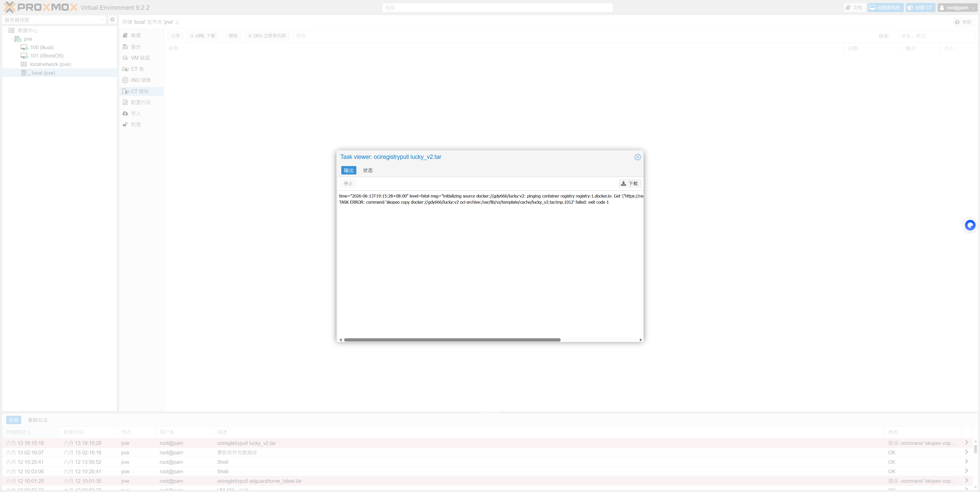Focus the top global search box
This screenshot has height=492, width=980.
tap(498, 8)
